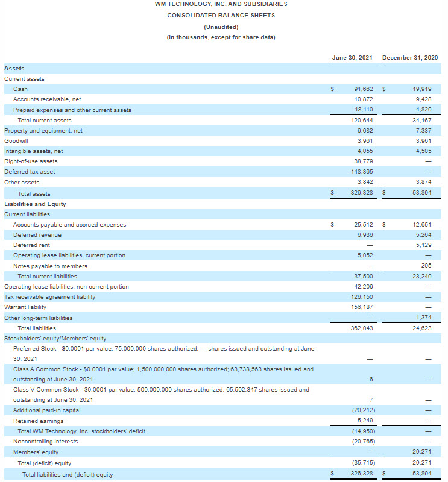
Task: Select the Total current assets value 120,644
Action: 362,120
